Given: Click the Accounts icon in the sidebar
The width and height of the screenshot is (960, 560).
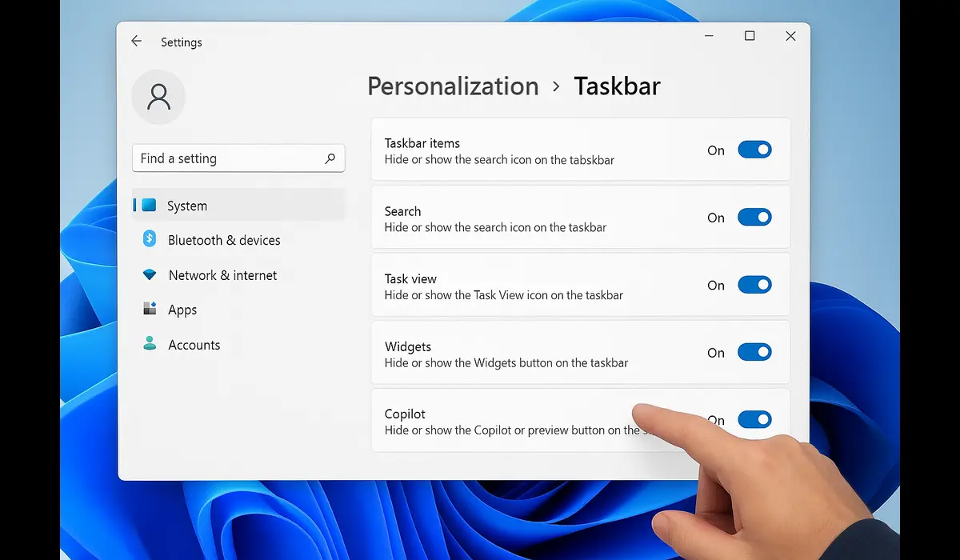Looking at the screenshot, I should click(x=150, y=344).
